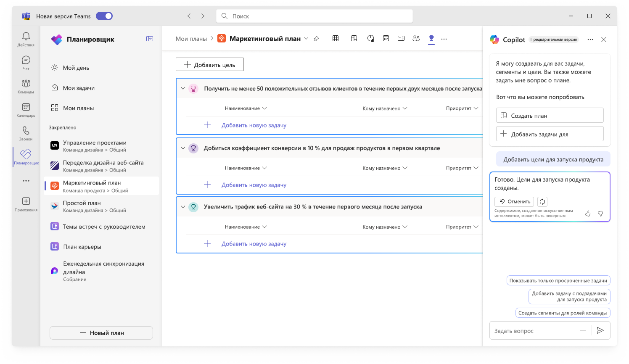Click the Search (Поиск) box
The width and height of the screenshot is (629, 364).
[314, 16]
